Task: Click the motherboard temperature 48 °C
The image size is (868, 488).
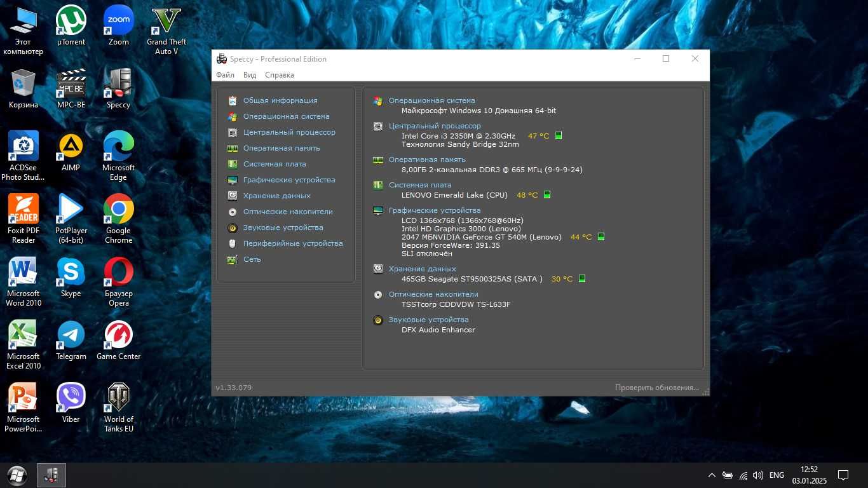Action: pyautogui.click(x=527, y=195)
